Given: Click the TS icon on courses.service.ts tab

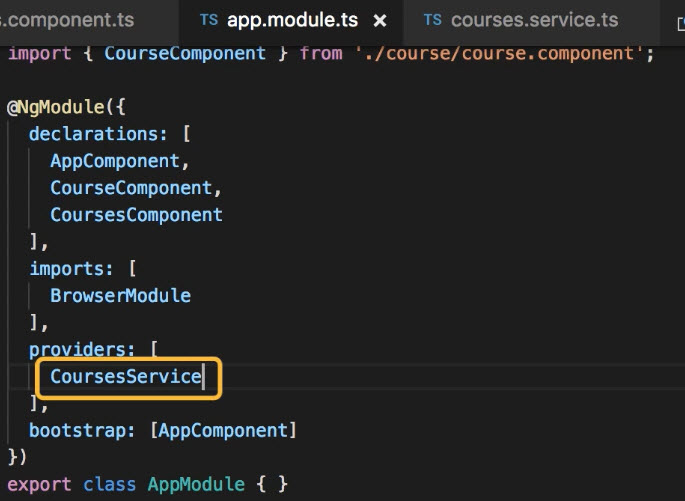Looking at the screenshot, I should (432, 20).
